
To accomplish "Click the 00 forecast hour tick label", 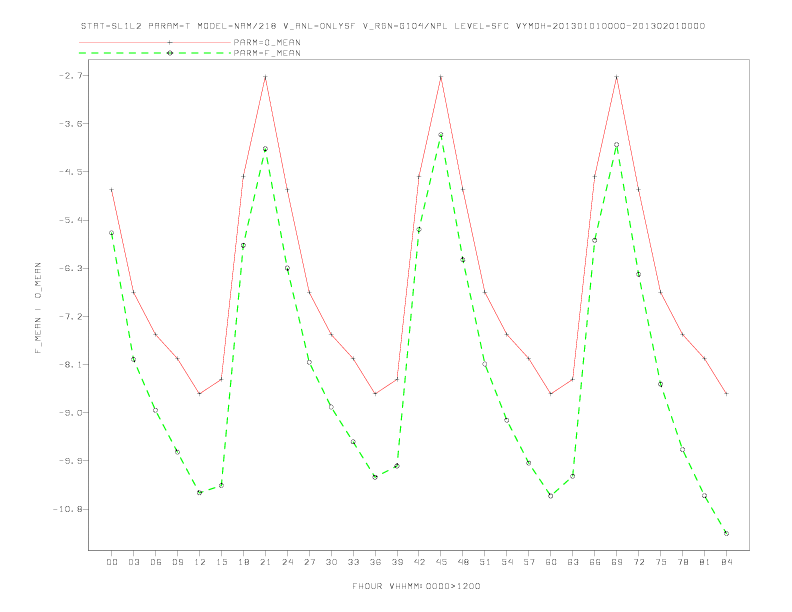I will pos(112,562).
